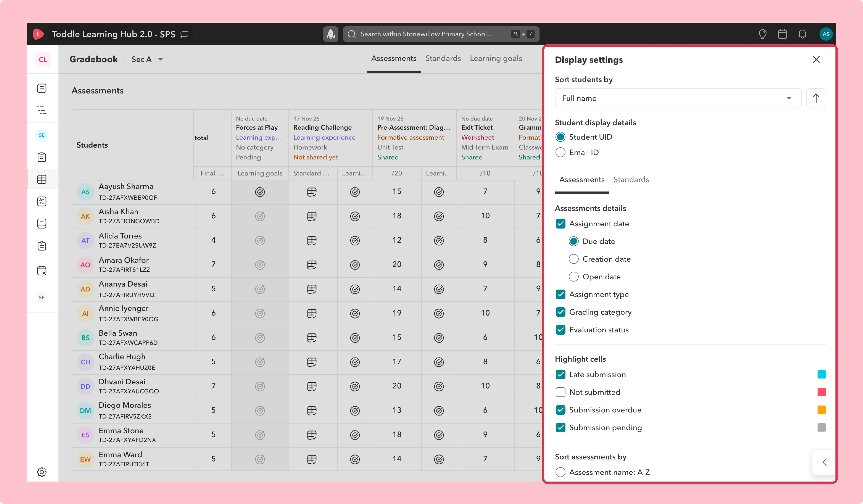This screenshot has height=504, width=863.
Task: Select Standards tab in Display settings
Action: tap(631, 180)
